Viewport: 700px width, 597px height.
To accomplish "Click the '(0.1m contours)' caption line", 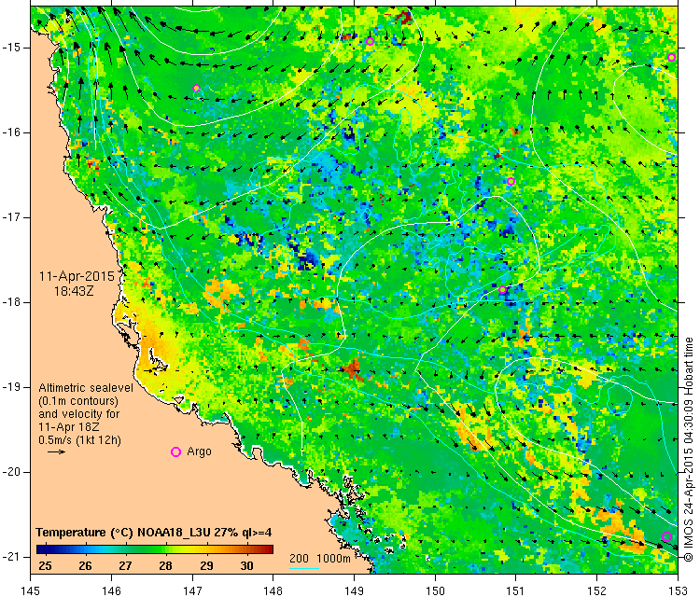I will click(78, 401).
